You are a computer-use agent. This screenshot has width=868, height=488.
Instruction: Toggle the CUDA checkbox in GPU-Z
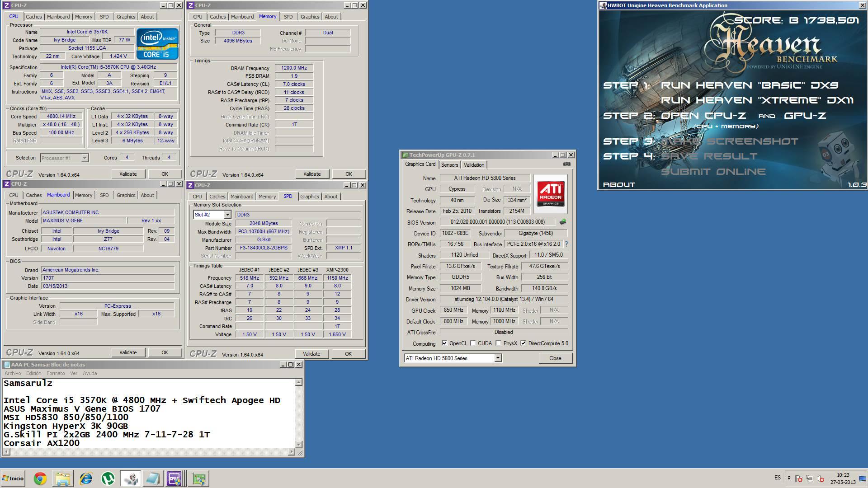tap(473, 343)
